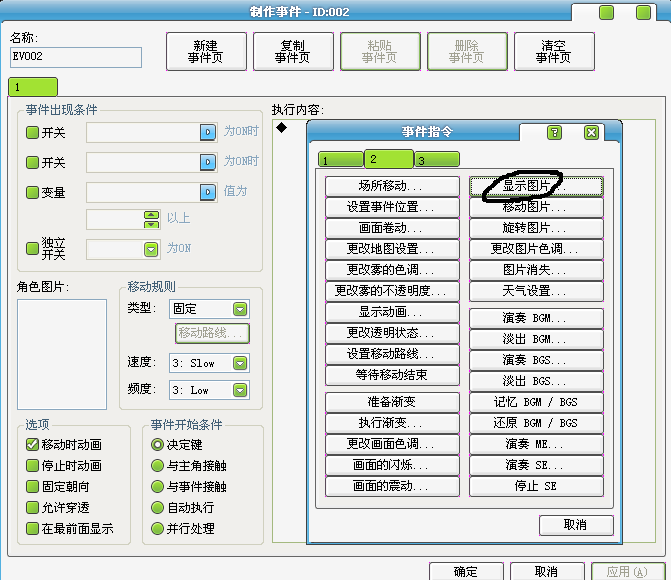Open selector for first 开关 condition
Viewport: 671px width, 580px height.
[x=208, y=132]
